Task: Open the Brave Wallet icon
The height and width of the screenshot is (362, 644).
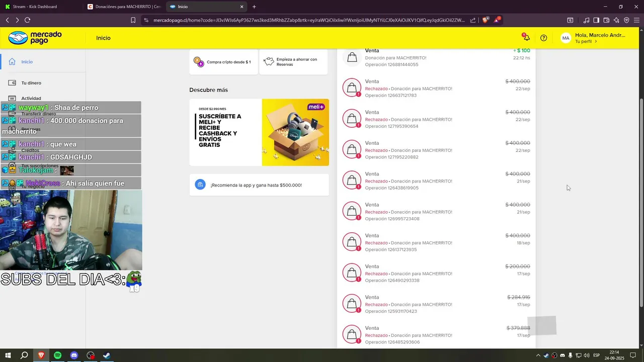Action: 606,20
